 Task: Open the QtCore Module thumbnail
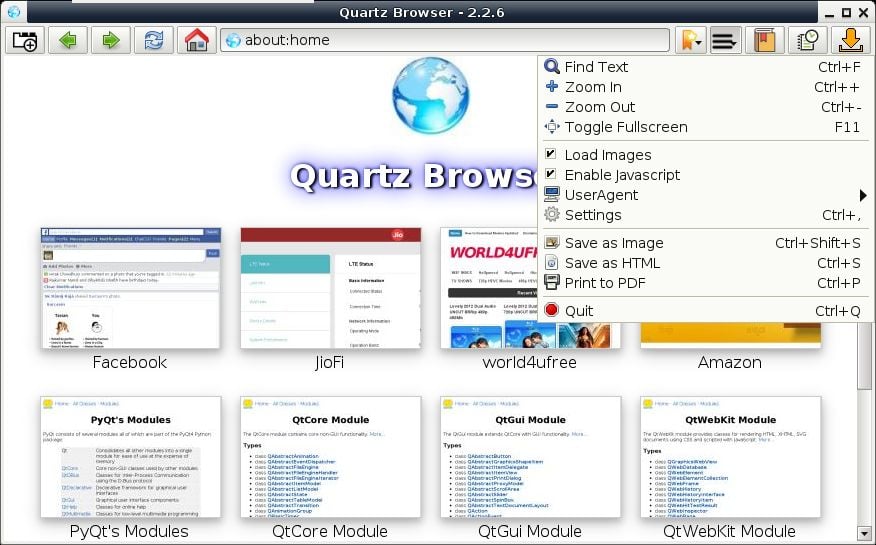[330, 457]
